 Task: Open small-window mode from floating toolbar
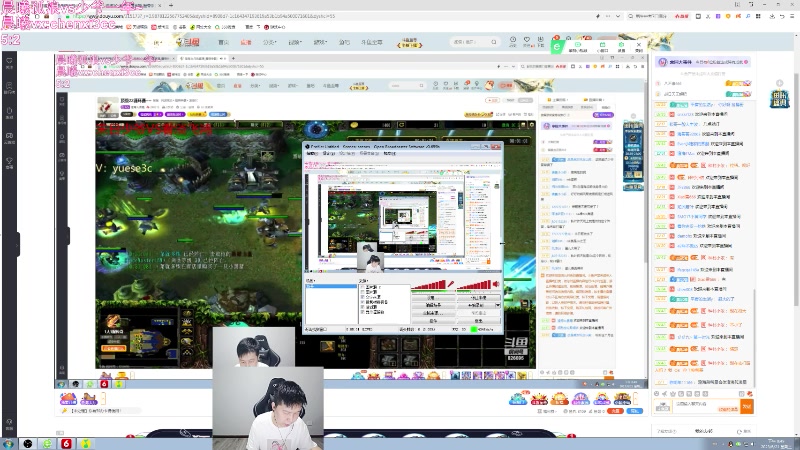603,47
